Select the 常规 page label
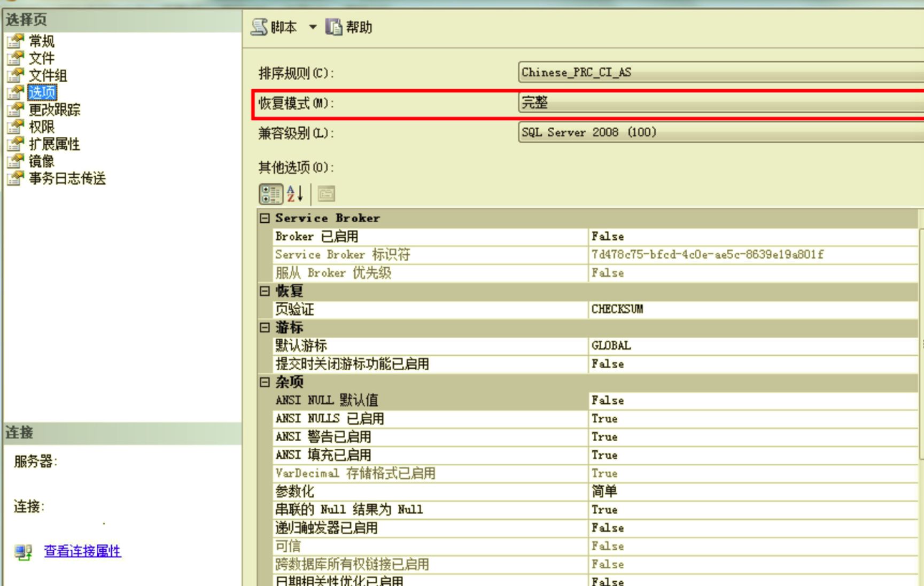924x586 pixels. tap(42, 41)
